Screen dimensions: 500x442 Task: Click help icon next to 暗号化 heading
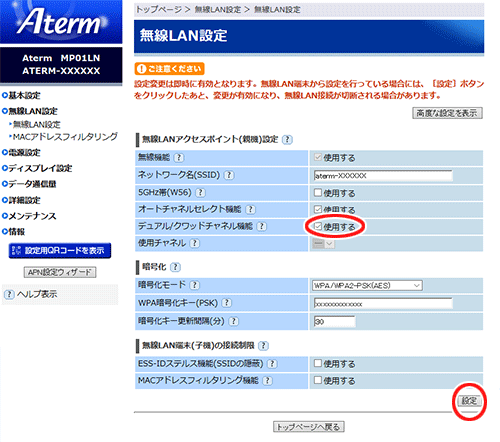[x=175, y=267]
